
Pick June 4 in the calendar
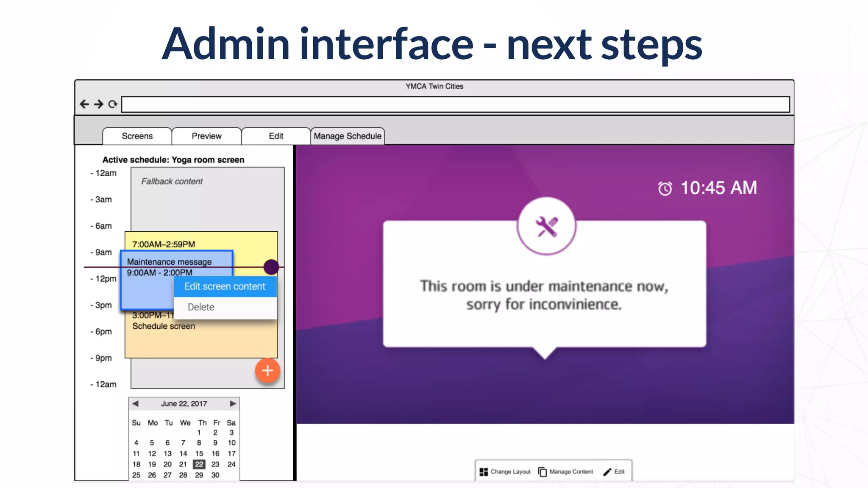tap(136, 443)
